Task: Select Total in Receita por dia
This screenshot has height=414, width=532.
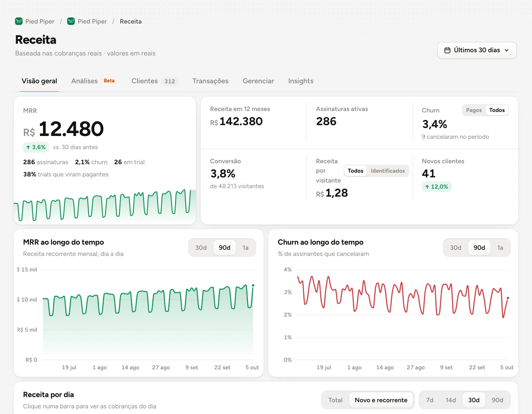Action: 335,400
